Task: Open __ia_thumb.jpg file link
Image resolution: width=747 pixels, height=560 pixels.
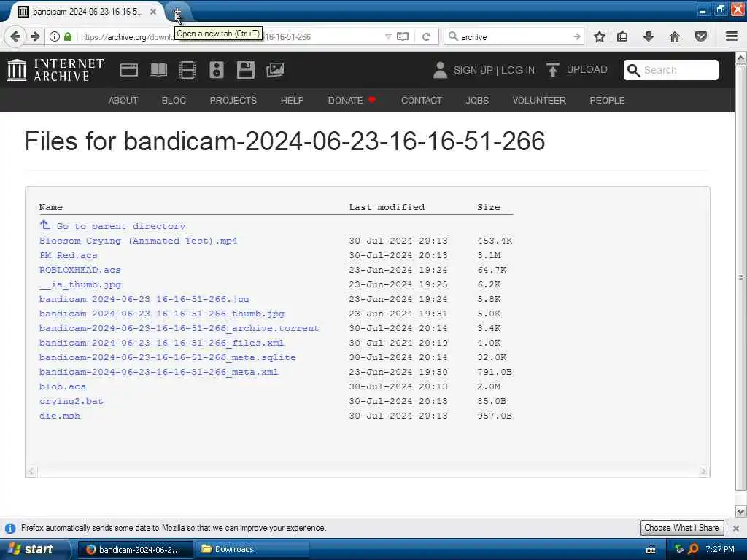Action: 80,284
